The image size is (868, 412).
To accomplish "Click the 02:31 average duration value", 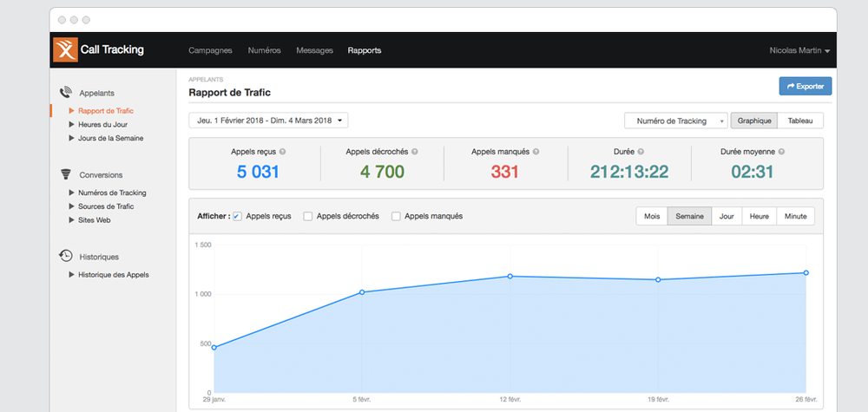I will [x=753, y=172].
